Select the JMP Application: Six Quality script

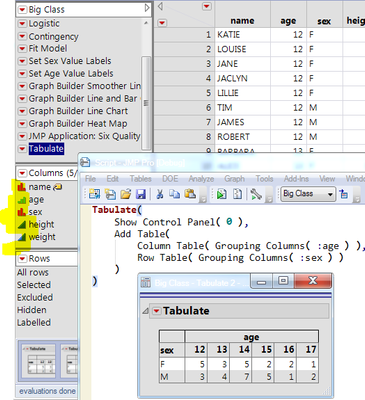click(84, 136)
